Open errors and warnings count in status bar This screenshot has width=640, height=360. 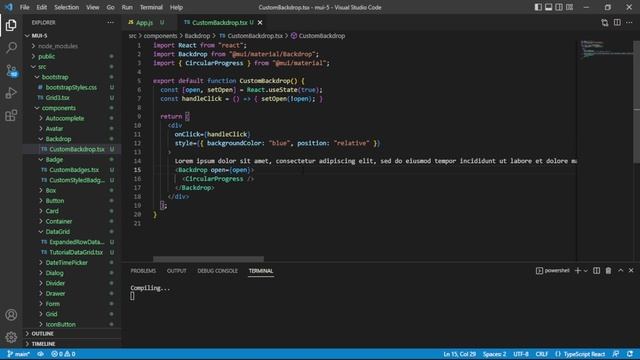(x=63, y=354)
